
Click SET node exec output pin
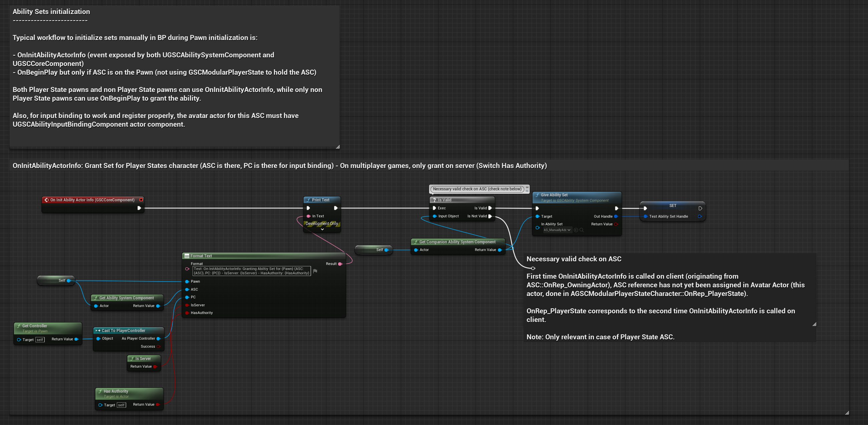(700, 208)
